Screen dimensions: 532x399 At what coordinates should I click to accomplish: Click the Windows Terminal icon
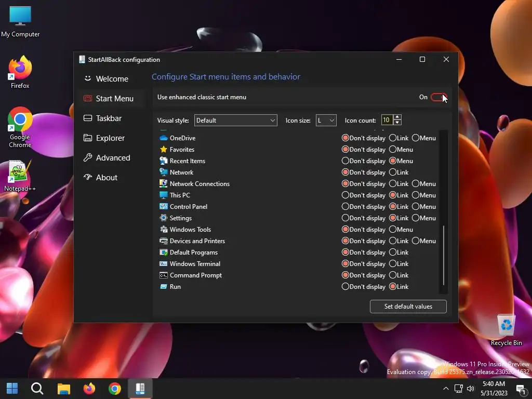164,264
